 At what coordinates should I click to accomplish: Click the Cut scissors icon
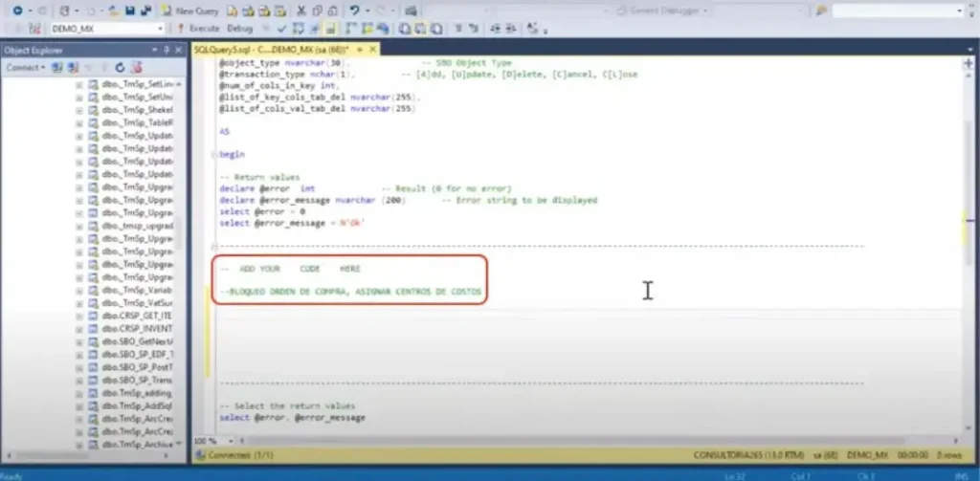301,11
